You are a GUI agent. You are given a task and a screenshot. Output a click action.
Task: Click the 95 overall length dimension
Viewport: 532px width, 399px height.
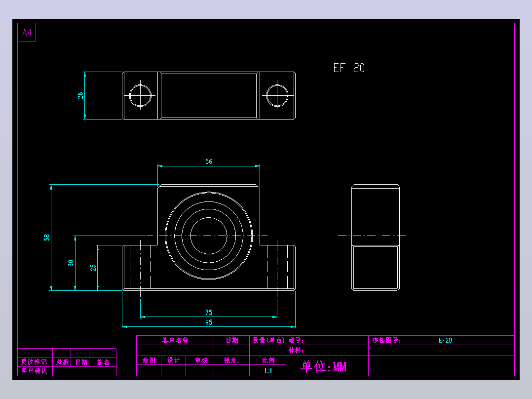pos(209,322)
